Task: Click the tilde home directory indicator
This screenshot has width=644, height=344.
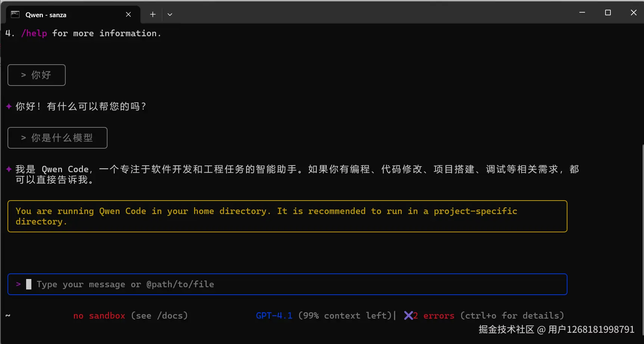Action: pyautogui.click(x=7, y=316)
